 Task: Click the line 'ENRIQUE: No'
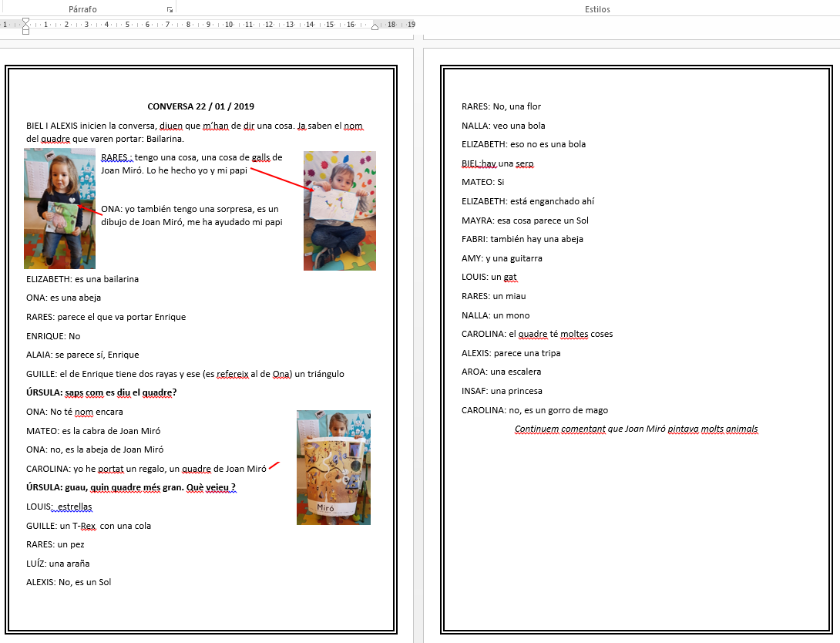click(54, 336)
